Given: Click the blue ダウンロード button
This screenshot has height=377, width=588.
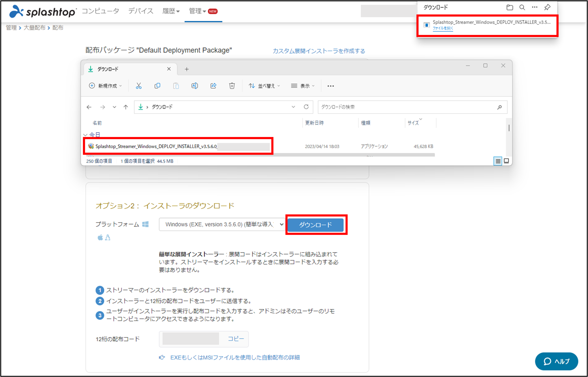Looking at the screenshot, I should 315,225.
